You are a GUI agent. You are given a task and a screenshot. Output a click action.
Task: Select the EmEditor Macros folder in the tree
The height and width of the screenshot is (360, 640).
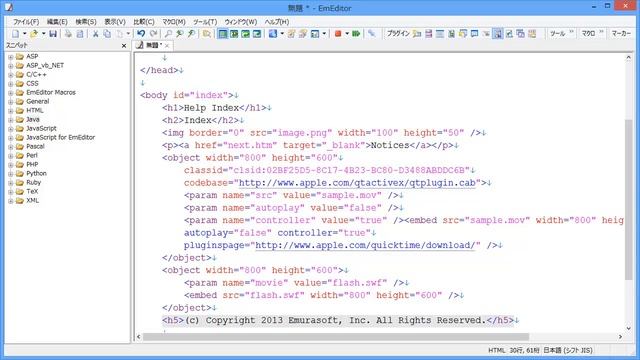51,93
